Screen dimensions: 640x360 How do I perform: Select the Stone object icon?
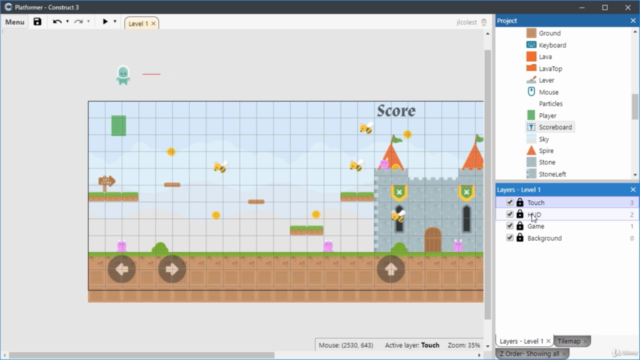click(531, 162)
